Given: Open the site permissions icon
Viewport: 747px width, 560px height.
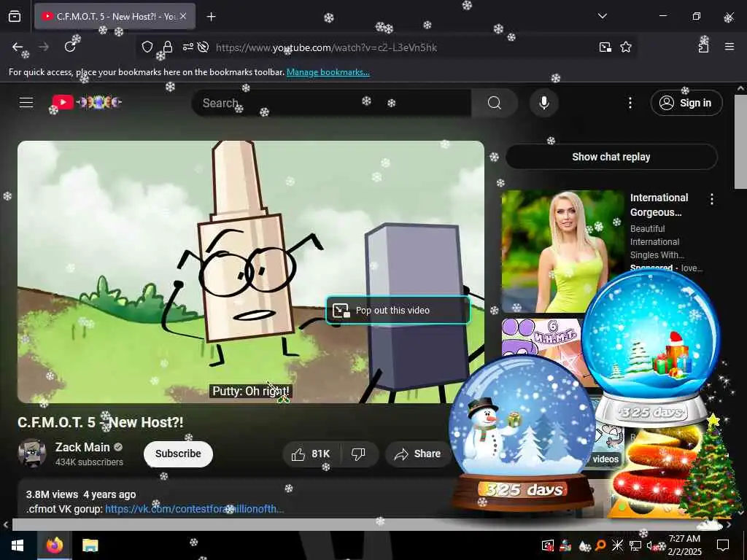Looking at the screenshot, I should coord(187,47).
